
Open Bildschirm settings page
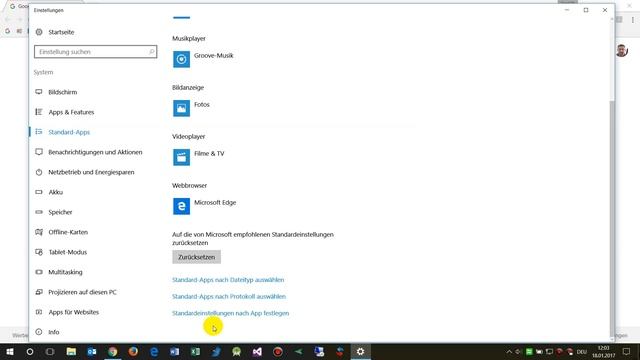pos(62,92)
